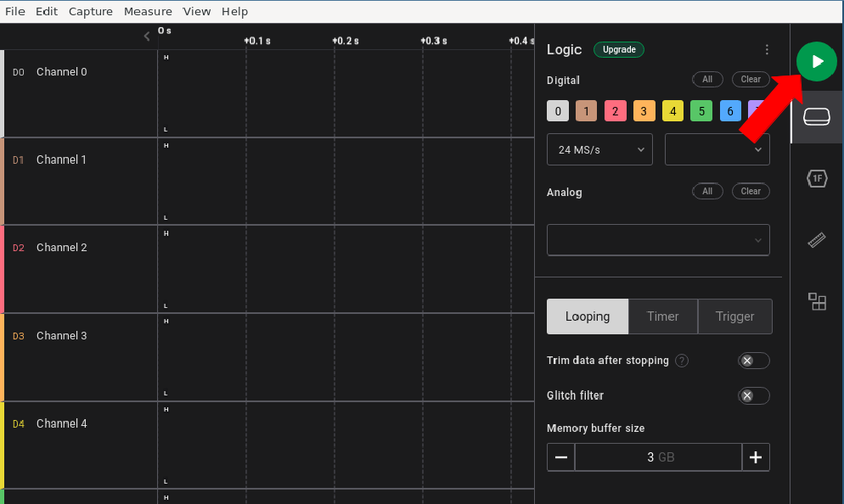The height and width of the screenshot is (504, 844).
Task: Decrease memory buffer size with minus
Action: click(560, 457)
